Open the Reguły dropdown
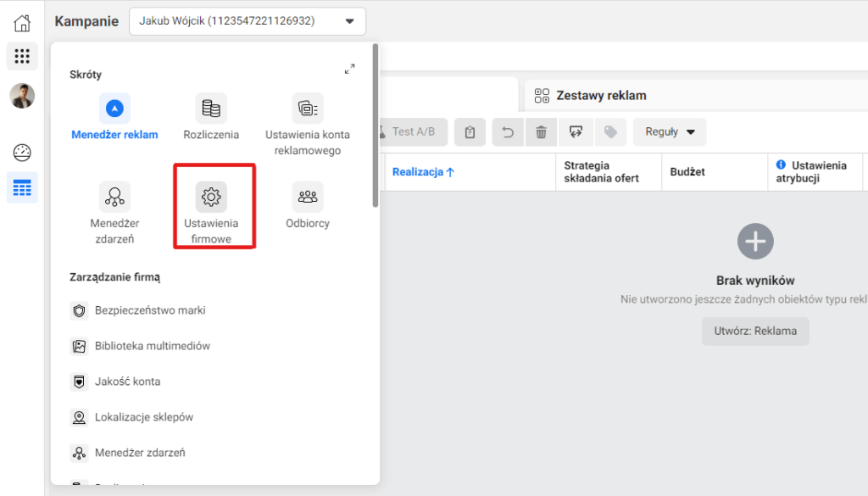The width and height of the screenshot is (868, 496). [670, 131]
